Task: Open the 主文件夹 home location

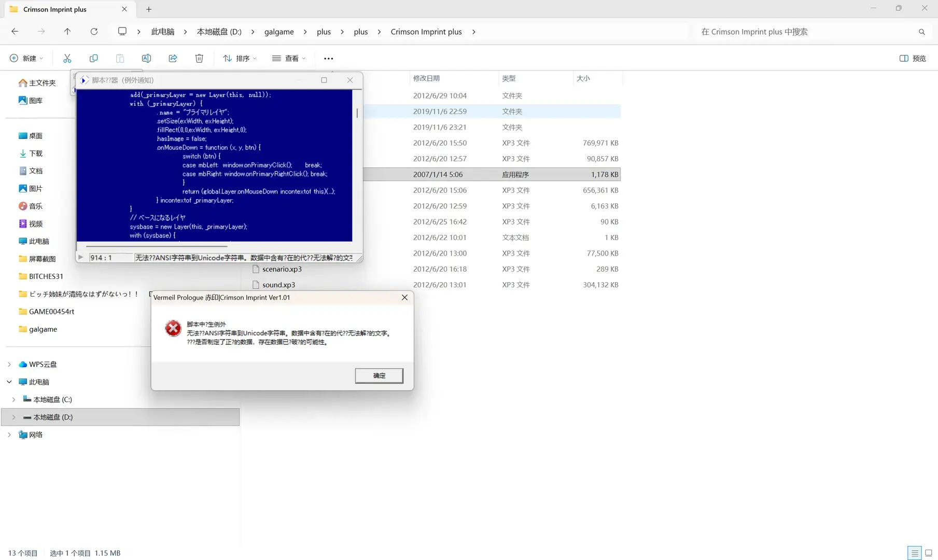Action: click(37, 83)
